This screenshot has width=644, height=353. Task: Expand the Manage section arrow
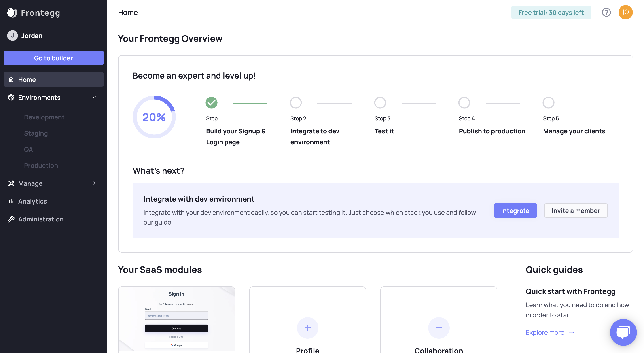point(94,183)
